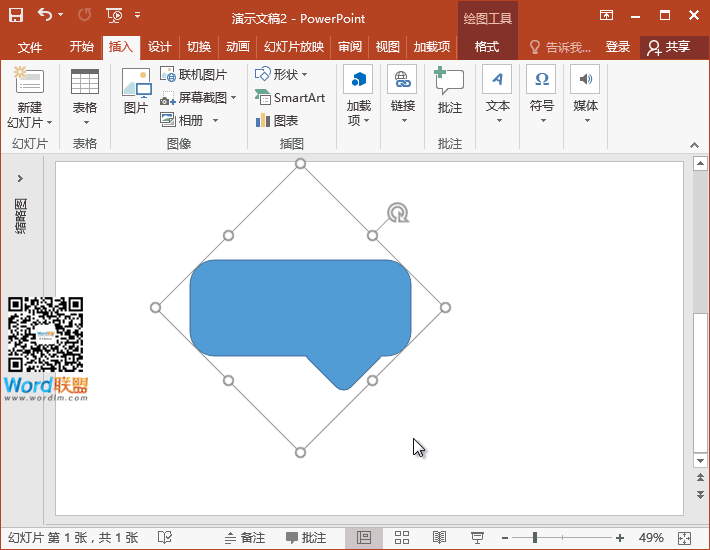Click the 相册 photo album button
710x550 pixels.
(x=182, y=120)
